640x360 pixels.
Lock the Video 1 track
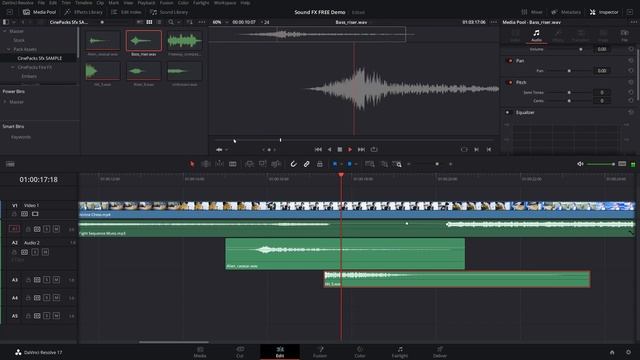[14, 214]
